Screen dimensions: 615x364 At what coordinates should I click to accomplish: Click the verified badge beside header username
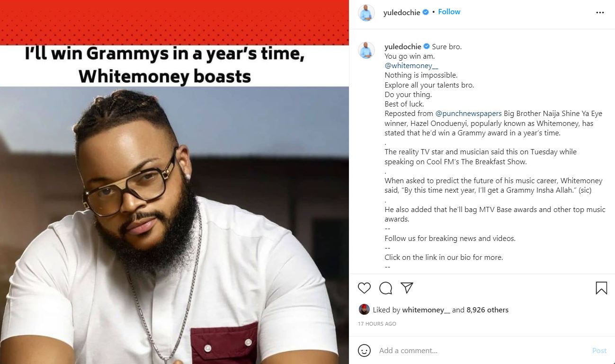[426, 12]
